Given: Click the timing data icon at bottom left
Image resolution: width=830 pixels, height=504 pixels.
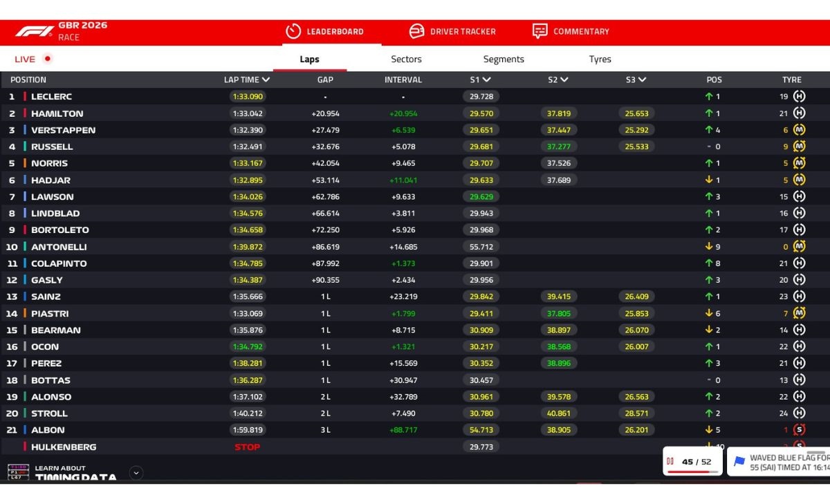Looking at the screenshot, I should point(18,472).
